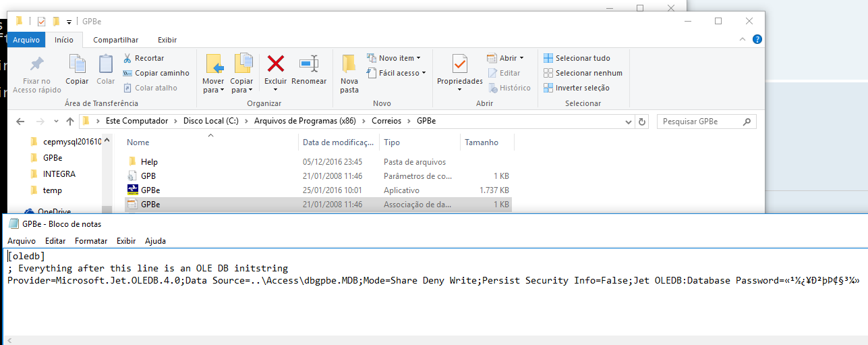Image resolution: width=868 pixels, height=345 pixels.
Task: Expand the address bar history dropdown
Action: [x=629, y=122]
